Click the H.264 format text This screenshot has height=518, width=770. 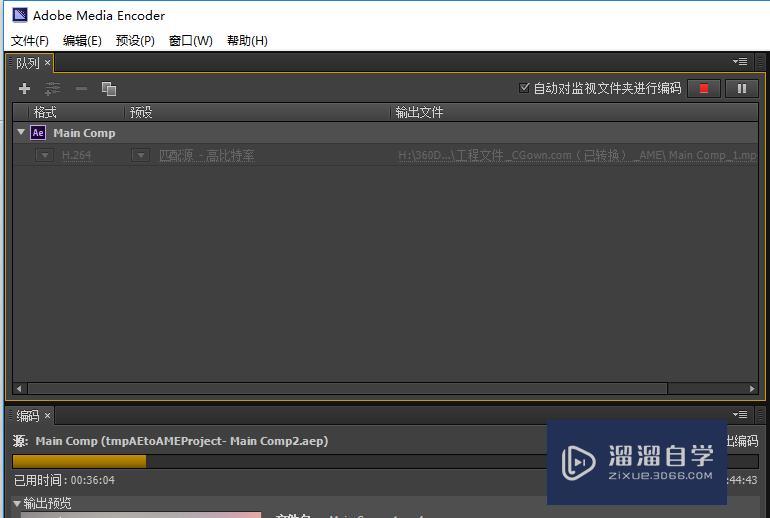[76, 156]
